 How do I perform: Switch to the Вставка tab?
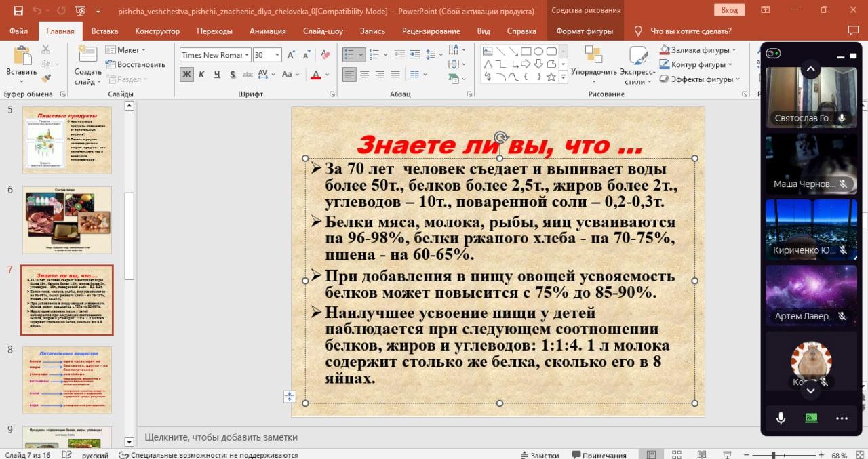[104, 31]
